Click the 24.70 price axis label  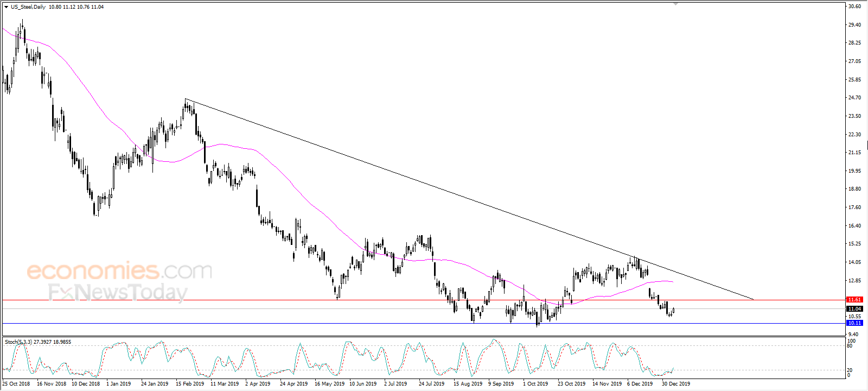coord(854,98)
